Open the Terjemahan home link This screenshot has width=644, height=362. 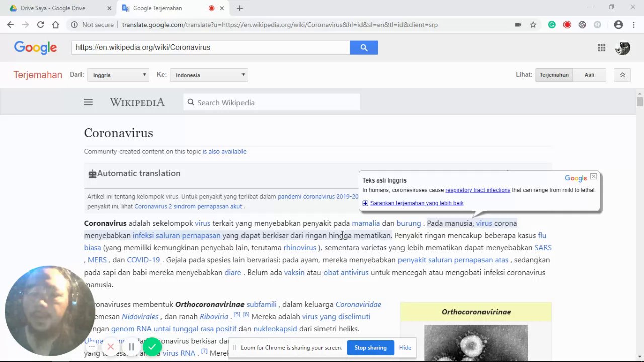38,75
